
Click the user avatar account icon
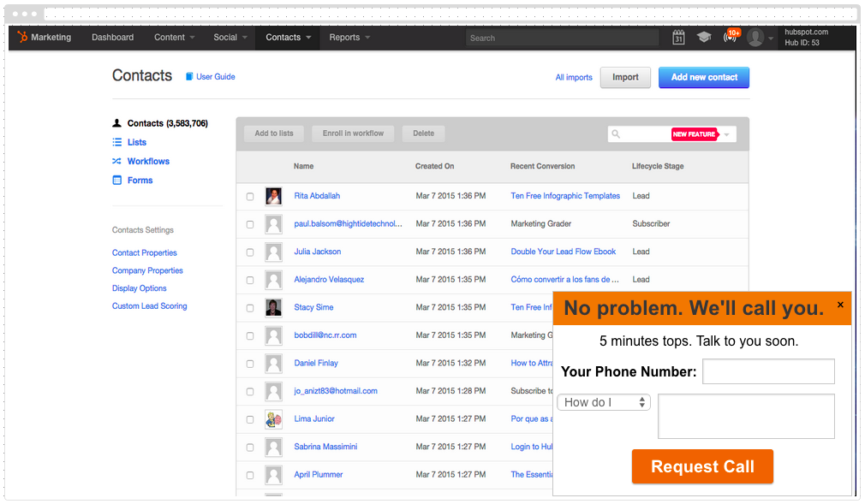point(755,38)
